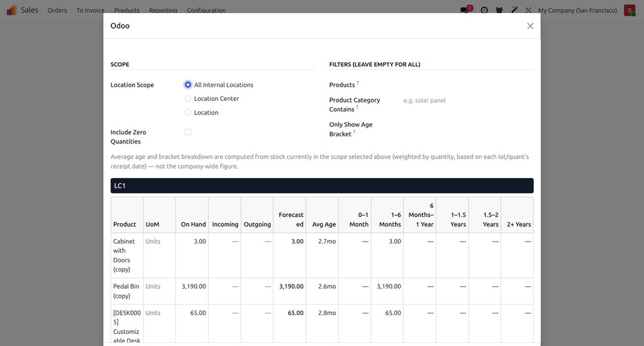Click the Outgoing column header
644x346 pixels.
257,215
